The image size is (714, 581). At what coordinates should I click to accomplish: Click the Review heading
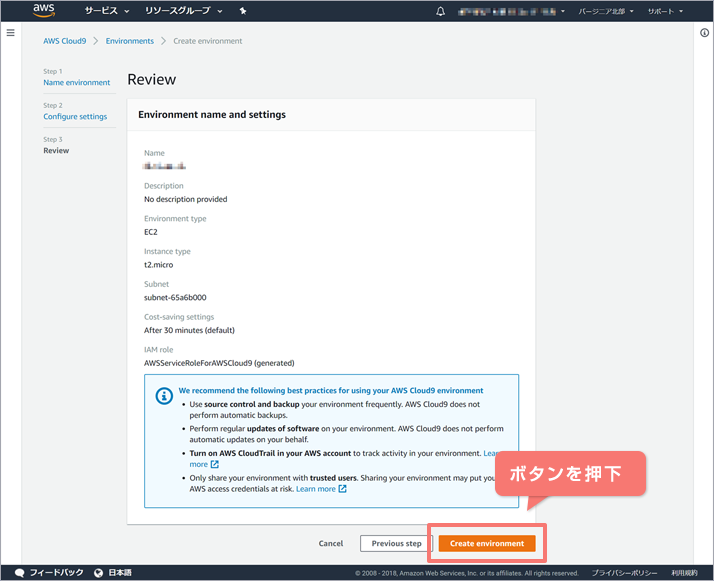(152, 79)
